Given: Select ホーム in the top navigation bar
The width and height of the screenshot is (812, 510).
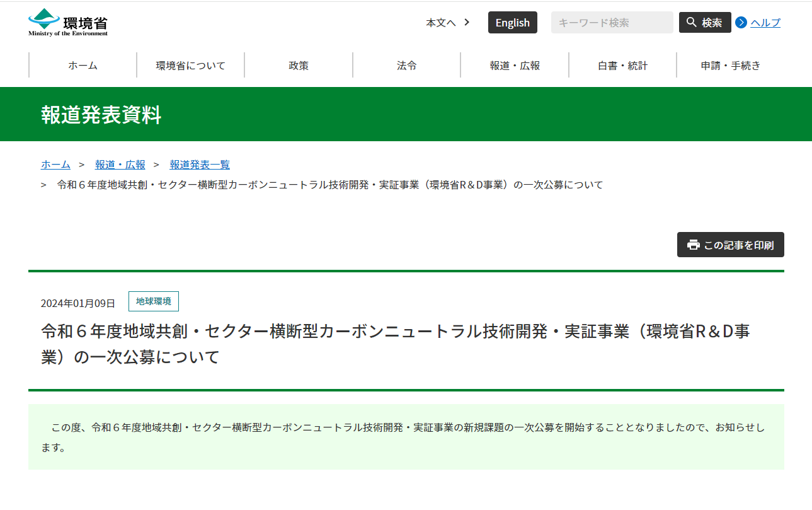Looking at the screenshot, I should click(x=83, y=65).
